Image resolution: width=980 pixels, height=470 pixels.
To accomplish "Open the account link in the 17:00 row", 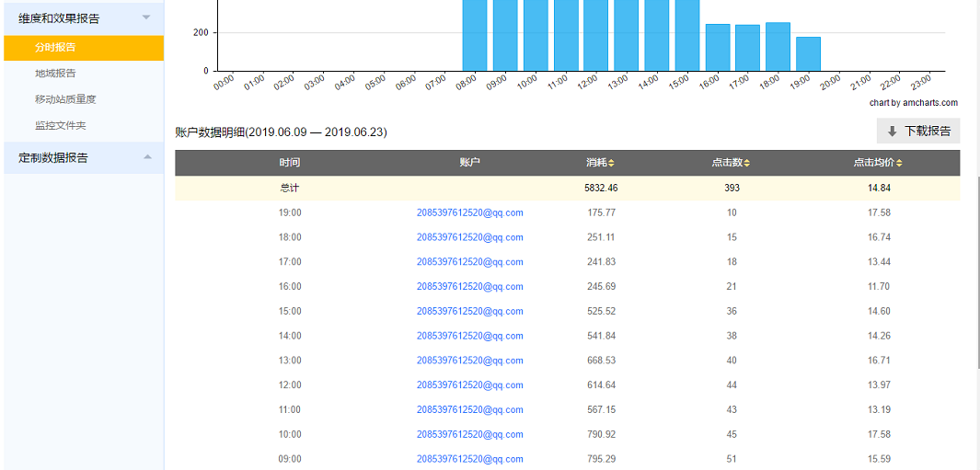I will (470, 262).
